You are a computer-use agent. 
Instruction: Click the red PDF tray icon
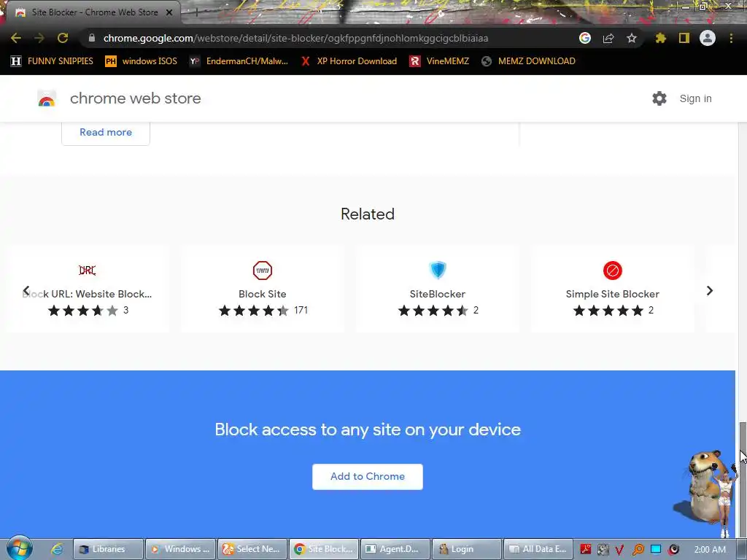pos(586,549)
